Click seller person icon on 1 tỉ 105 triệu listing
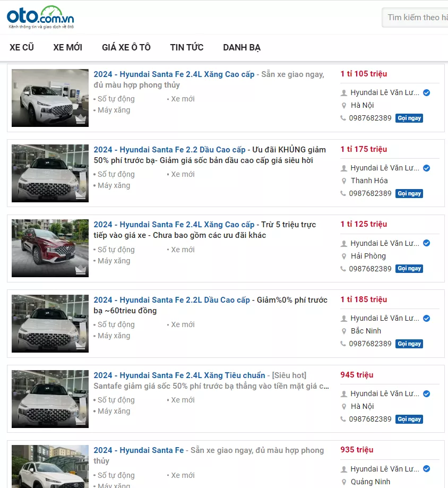448x488 pixels. pyautogui.click(x=344, y=93)
